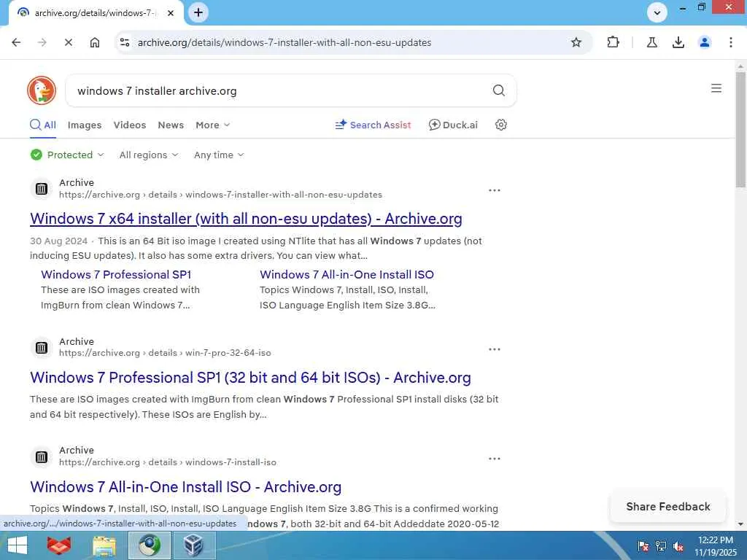Open options for win-7-pro-32-64-iso result
The width and height of the screenshot is (747, 560).
click(494, 349)
